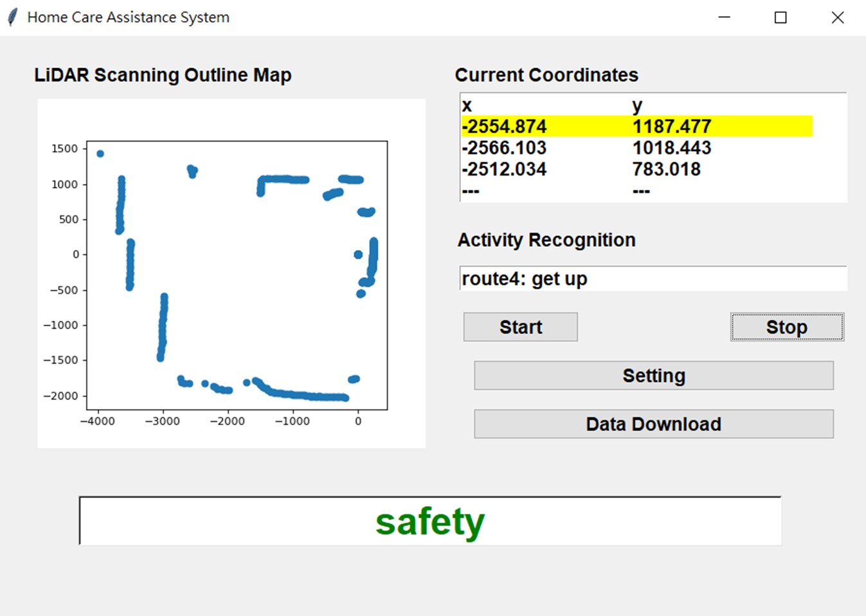Click the y value 1187.477 cell

tap(672, 127)
